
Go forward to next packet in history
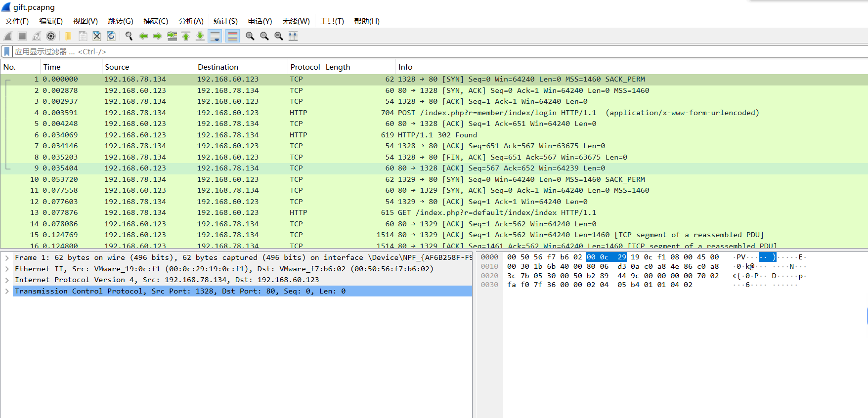pos(158,36)
